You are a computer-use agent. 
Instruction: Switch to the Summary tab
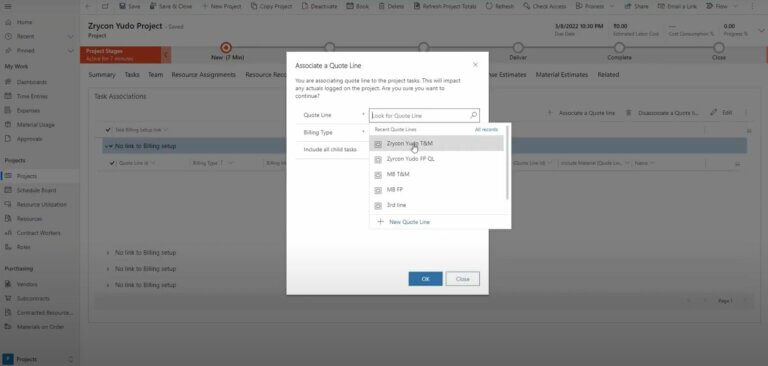click(102, 75)
